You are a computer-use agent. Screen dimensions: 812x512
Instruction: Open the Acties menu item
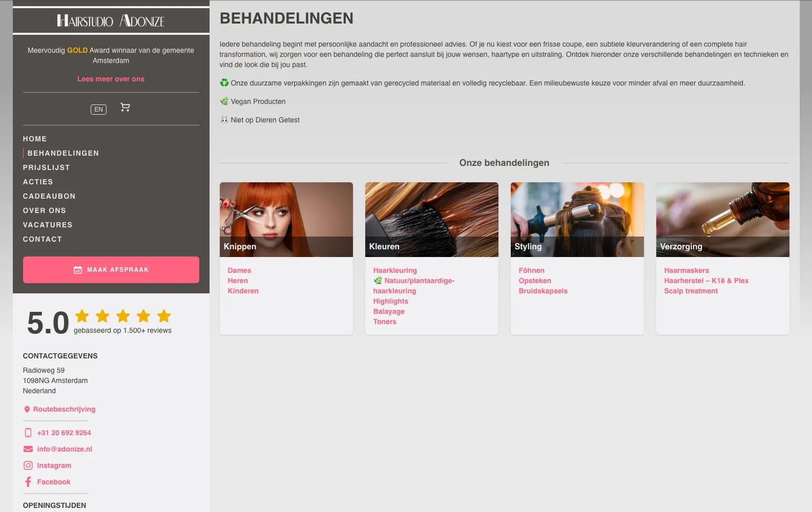(x=38, y=182)
